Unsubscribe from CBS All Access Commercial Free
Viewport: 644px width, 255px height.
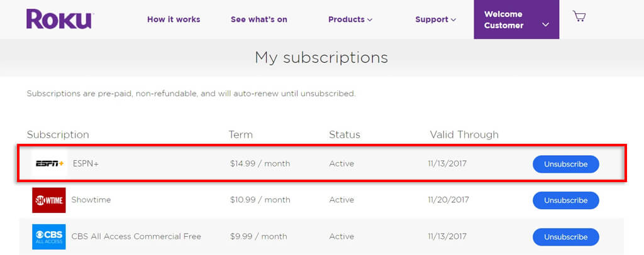point(565,237)
